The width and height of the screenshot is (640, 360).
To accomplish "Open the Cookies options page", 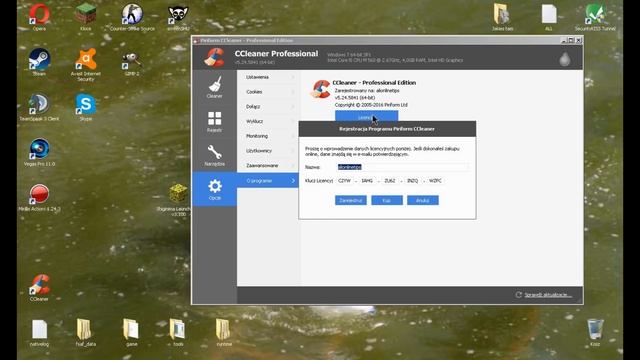I will 268,92.
